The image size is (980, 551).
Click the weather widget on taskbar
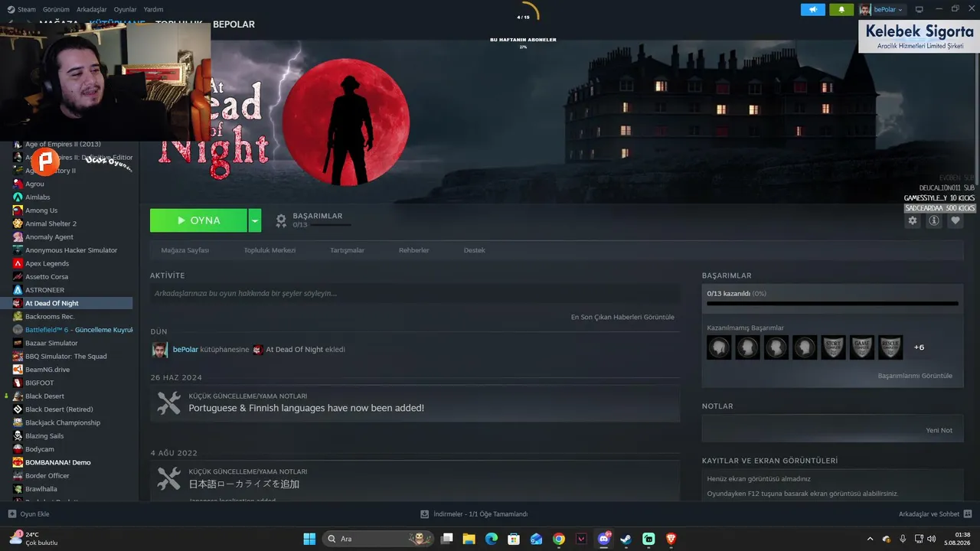pos(34,539)
